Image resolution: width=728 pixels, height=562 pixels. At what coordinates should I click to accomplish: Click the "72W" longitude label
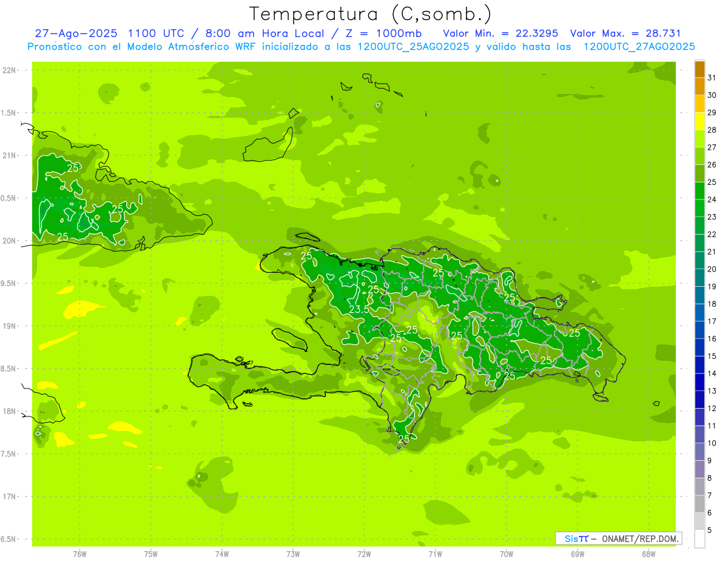pyautogui.click(x=364, y=554)
